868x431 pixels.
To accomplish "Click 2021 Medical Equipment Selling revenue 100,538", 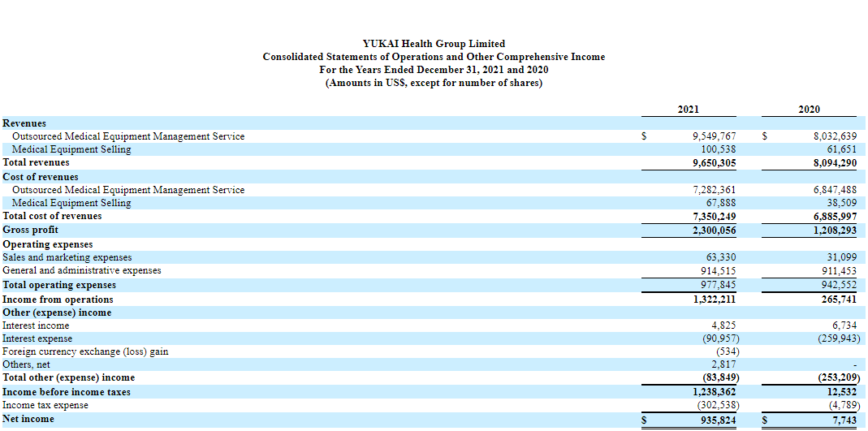I will click(x=719, y=149).
